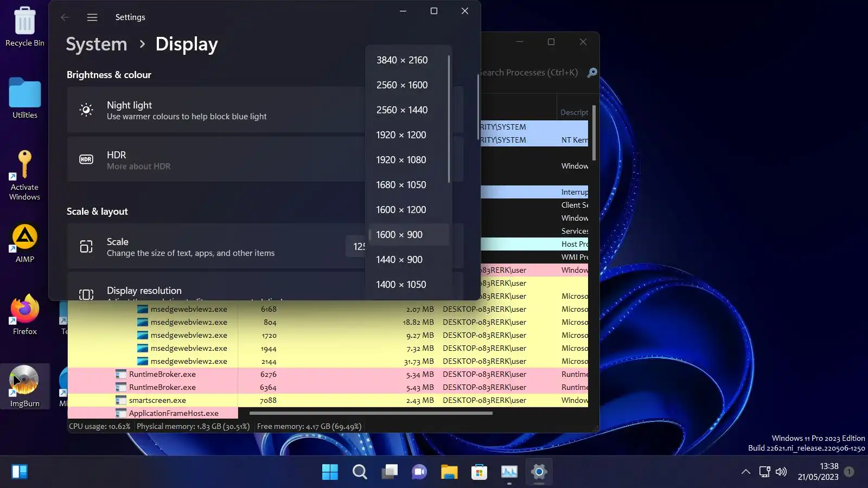Click the magnifier icon beside Search Processes
The width and height of the screenshot is (868, 488).
point(592,72)
